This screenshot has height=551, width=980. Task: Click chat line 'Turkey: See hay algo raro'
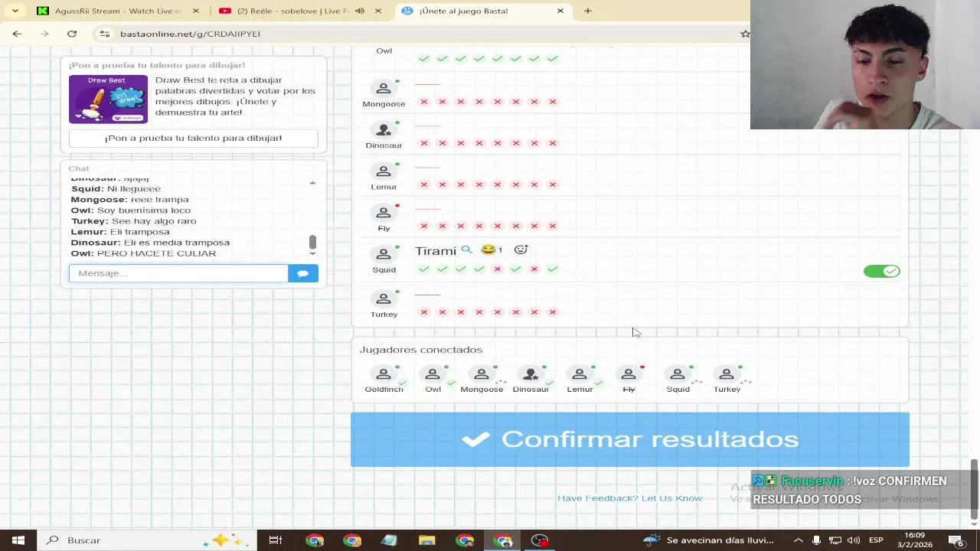click(x=133, y=221)
